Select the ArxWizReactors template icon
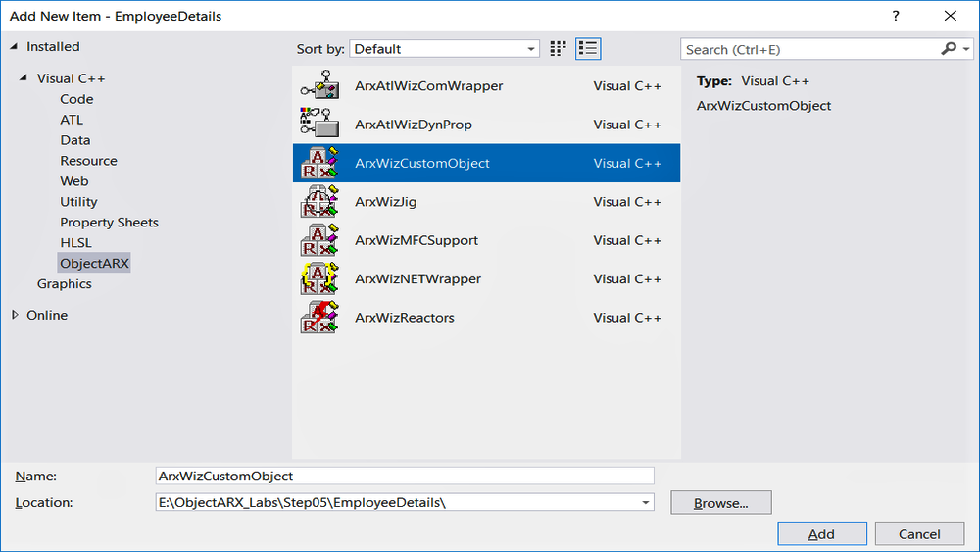This screenshot has height=552, width=980. 319,318
